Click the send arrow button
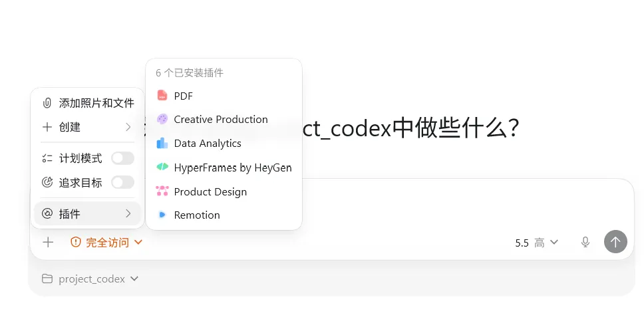Image resolution: width=644 pixels, height=331 pixels. pyautogui.click(x=615, y=241)
